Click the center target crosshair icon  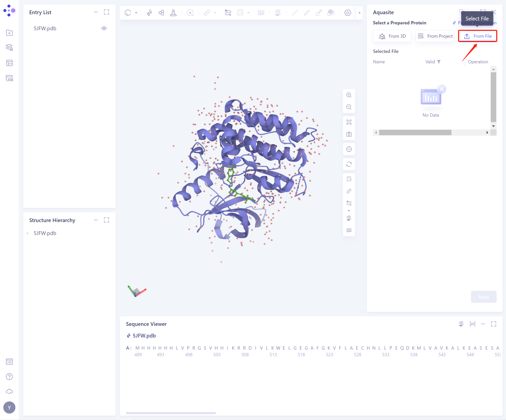[349, 149]
